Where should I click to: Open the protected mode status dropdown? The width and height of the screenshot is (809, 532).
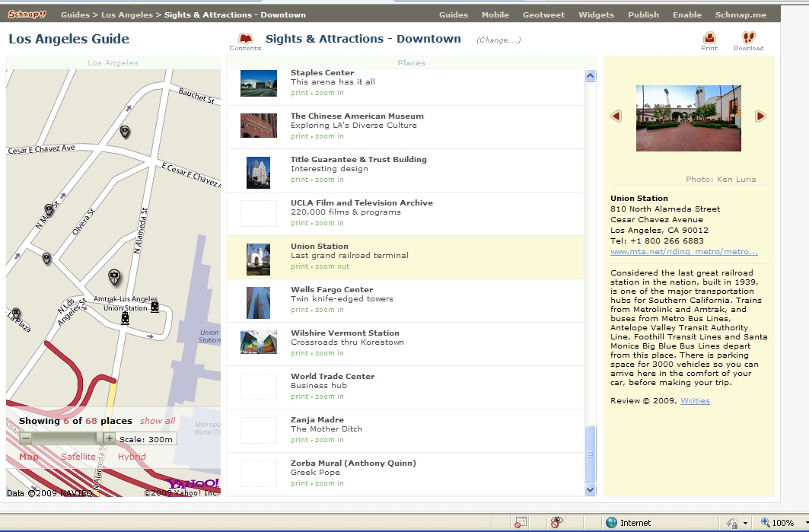pyautogui.click(x=744, y=523)
